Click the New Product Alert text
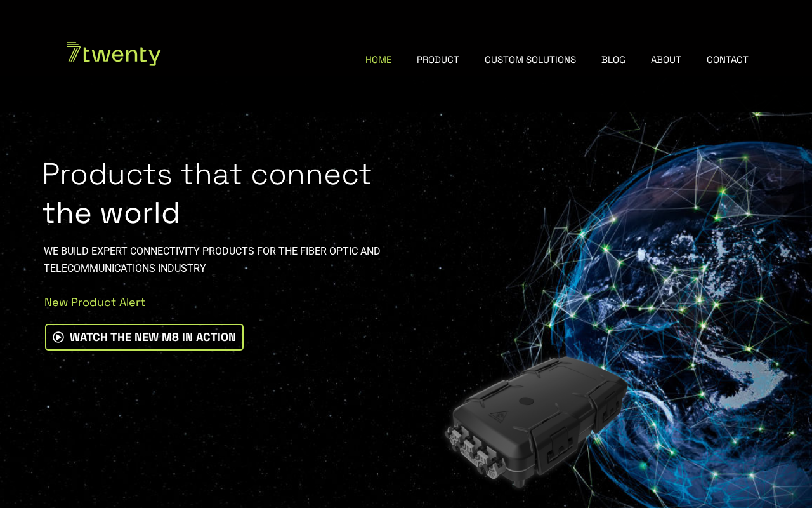812x508 pixels. tap(95, 302)
